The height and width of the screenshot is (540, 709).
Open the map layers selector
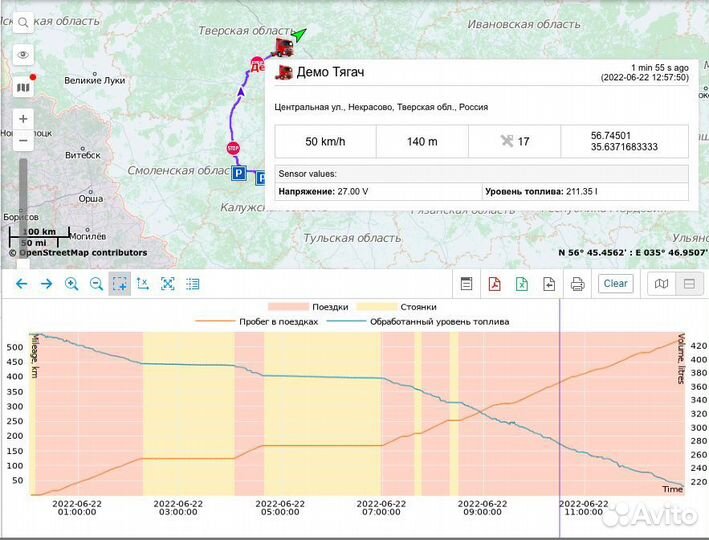tap(23, 87)
